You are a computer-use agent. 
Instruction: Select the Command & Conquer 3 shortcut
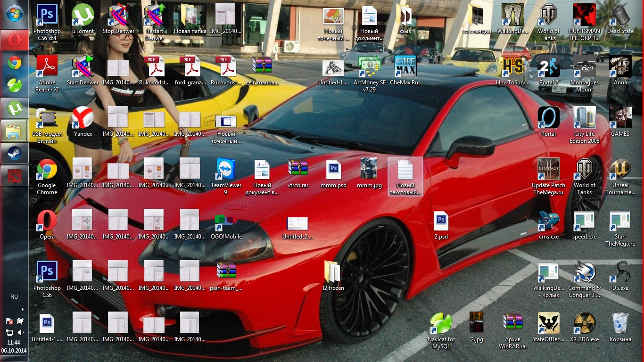coord(584,279)
